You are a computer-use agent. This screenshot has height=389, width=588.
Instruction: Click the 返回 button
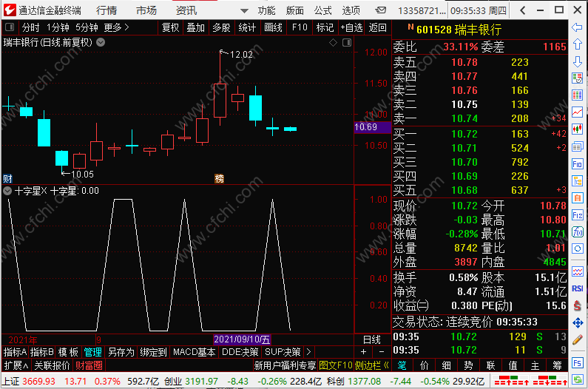(378, 27)
